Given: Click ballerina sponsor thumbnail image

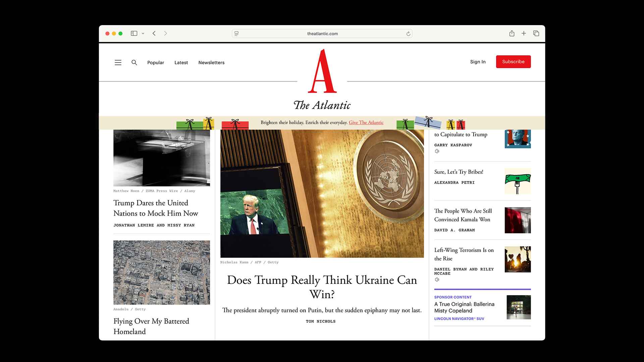Looking at the screenshot, I should [x=519, y=307].
